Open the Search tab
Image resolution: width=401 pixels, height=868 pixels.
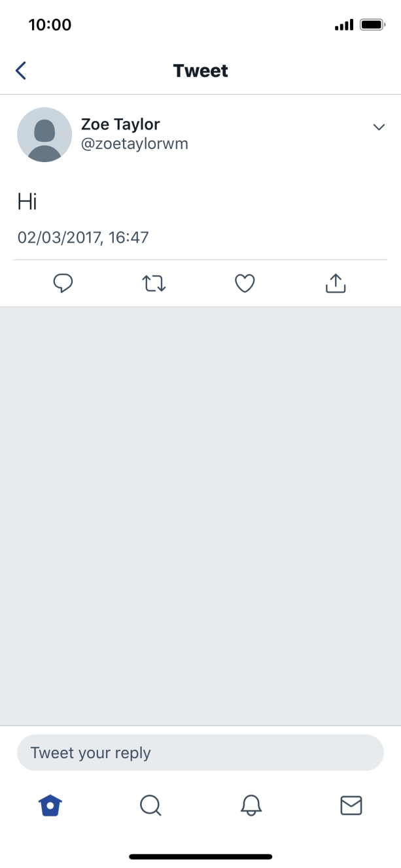point(150,805)
